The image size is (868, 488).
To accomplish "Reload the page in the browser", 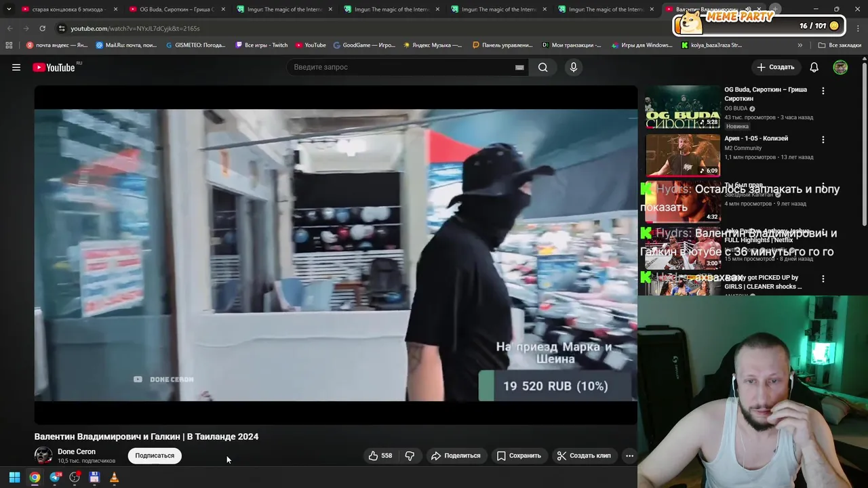I will (42, 28).
